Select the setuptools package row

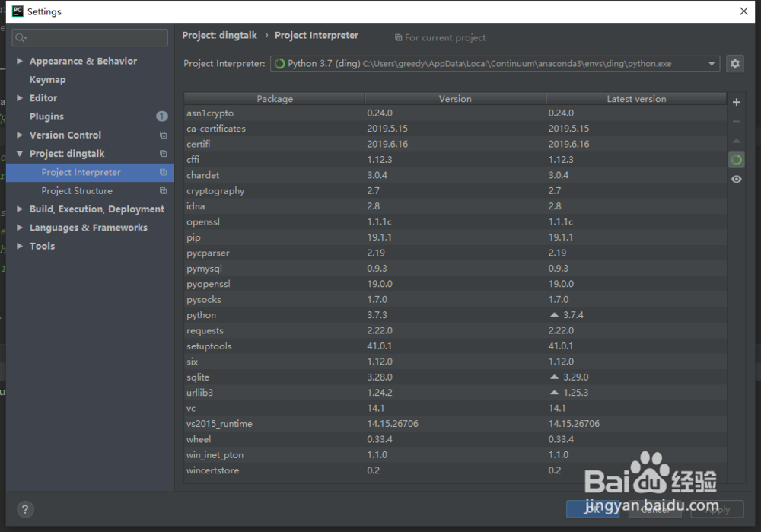[455, 346]
